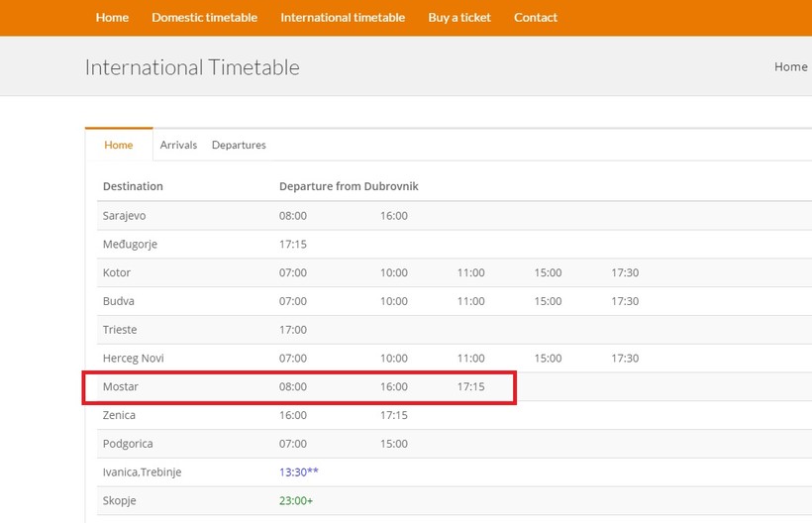This screenshot has height=523, width=812.
Task: Click the Sarajevo destination row
Action: pyautogui.click(x=124, y=216)
